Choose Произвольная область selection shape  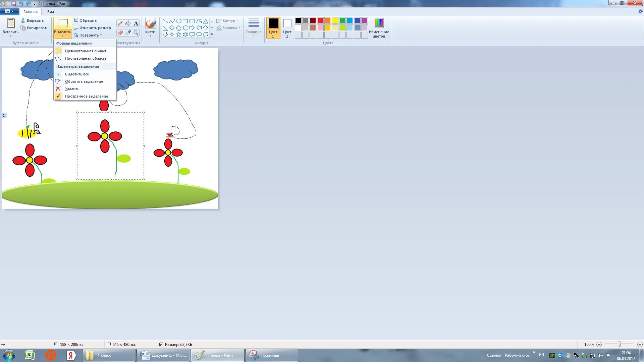85,58
